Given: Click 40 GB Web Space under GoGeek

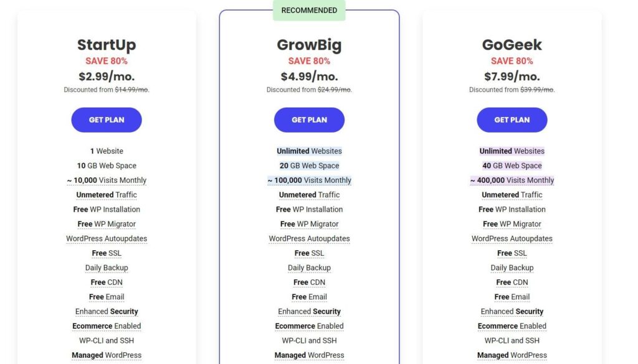Looking at the screenshot, I should (512, 165).
